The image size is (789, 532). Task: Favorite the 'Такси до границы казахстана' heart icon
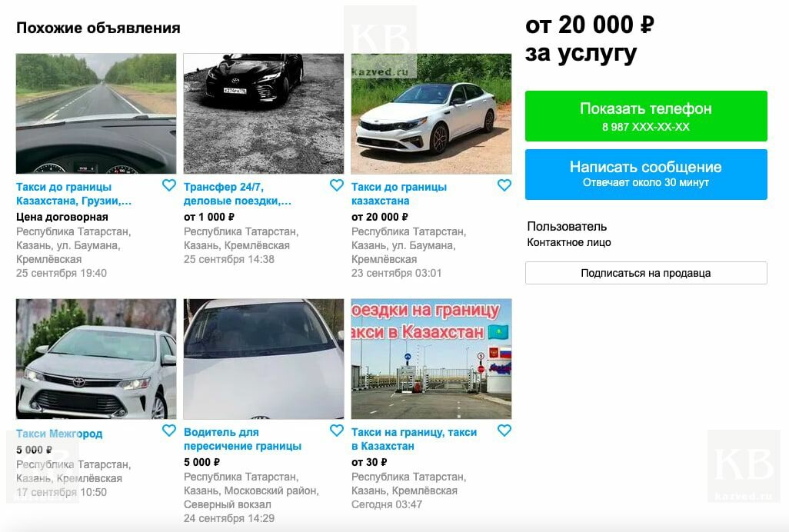tap(504, 185)
